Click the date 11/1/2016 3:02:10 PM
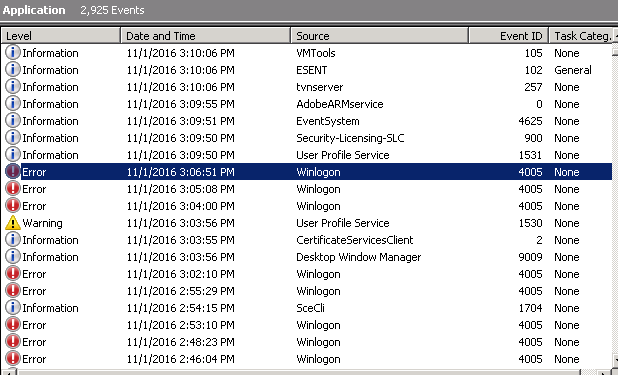Viewport: 618px width, 375px height. click(181, 274)
